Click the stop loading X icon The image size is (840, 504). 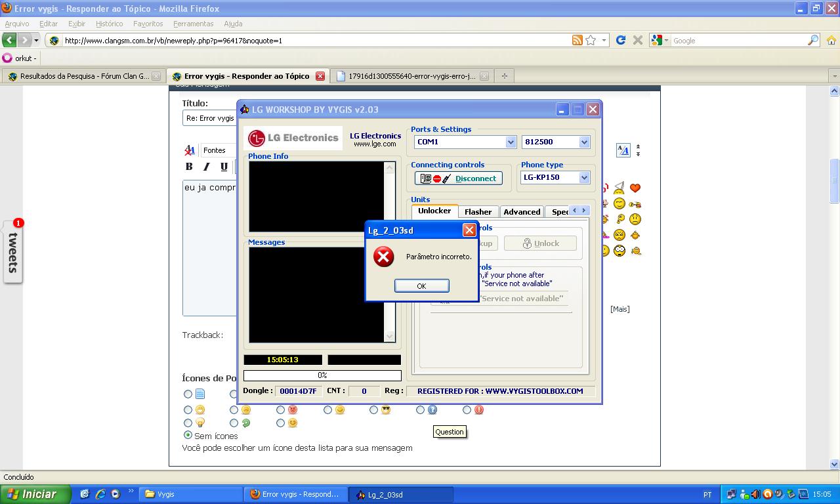pos(637,40)
